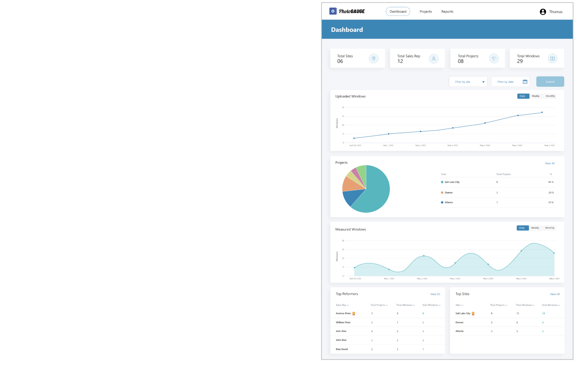Sort Top Sites by Total Projects
This screenshot has height=365, width=588.
tap(499, 305)
